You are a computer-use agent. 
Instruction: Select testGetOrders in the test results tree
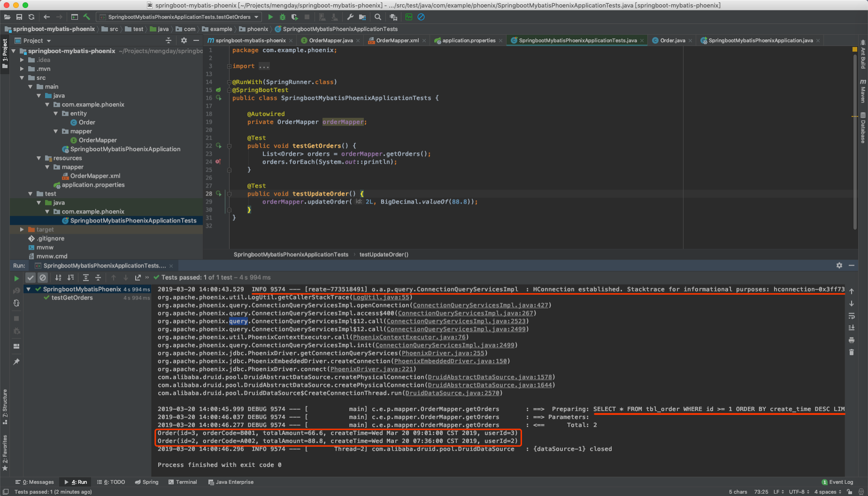tap(72, 298)
